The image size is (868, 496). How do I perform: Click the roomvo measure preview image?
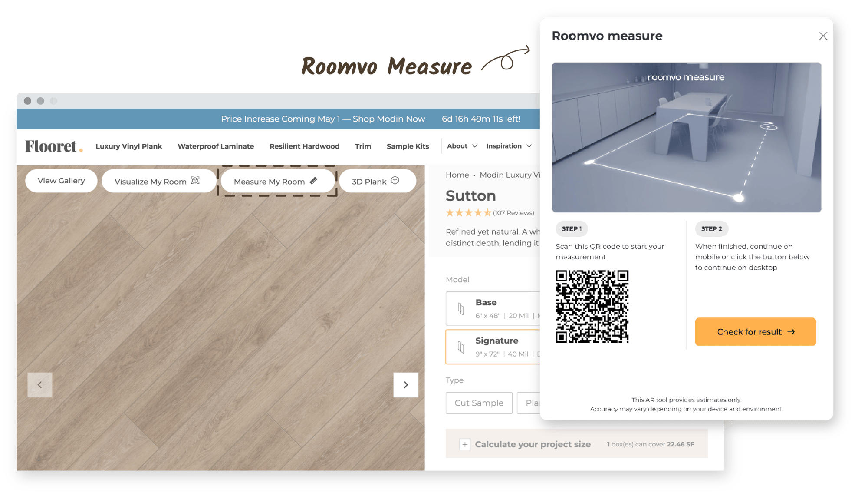pos(687,137)
